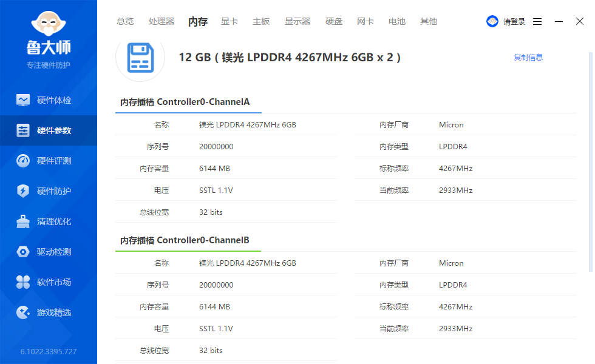Click ChannelA voltage SSTL 1.1V
This screenshot has height=364, width=595.
tap(216, 190)
